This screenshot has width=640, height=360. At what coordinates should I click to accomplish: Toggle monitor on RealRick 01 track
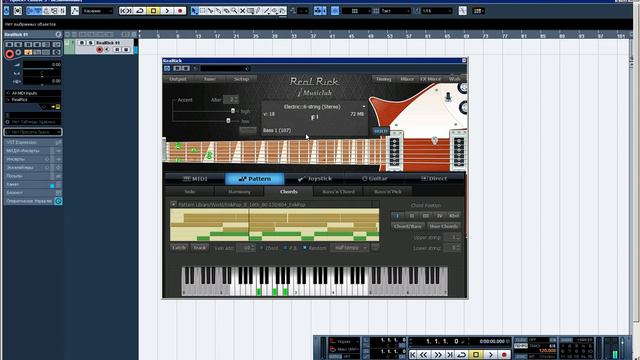pos(107,50)
